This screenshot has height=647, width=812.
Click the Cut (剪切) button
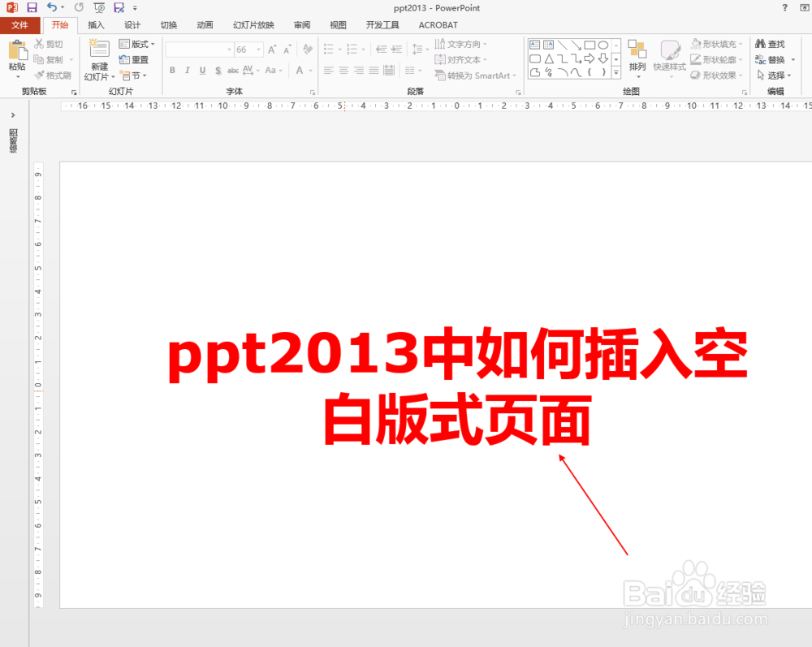pyautogui.click(x=49, y=44)
